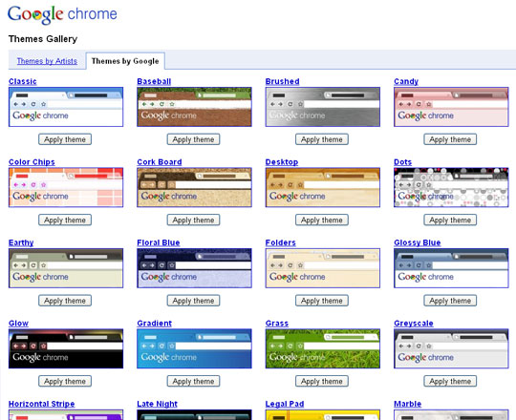516x420 pixels.
Task: Click the Google chrome logo at top
Action: tap(62, 14)
